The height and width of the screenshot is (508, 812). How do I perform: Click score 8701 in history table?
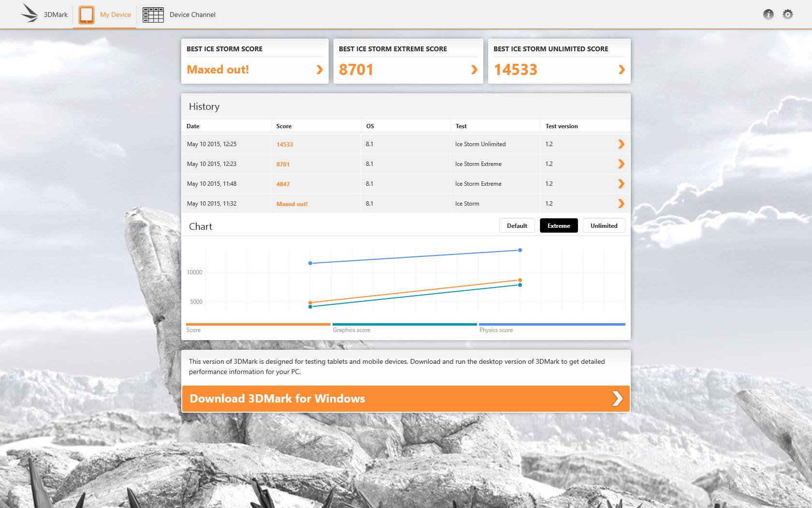[283, 164]
